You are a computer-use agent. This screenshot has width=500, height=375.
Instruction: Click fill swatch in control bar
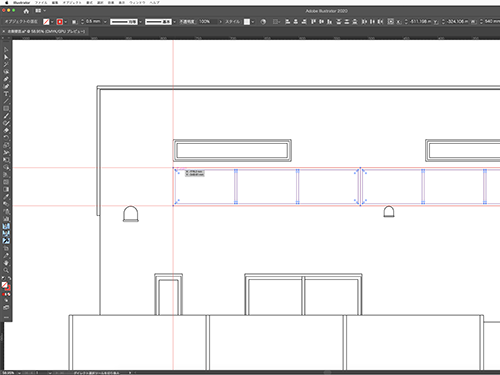coord(46,22)
